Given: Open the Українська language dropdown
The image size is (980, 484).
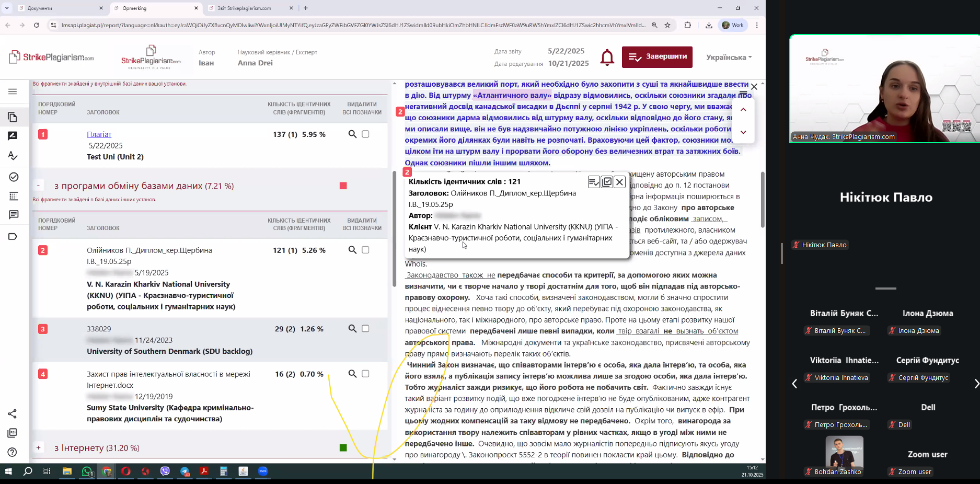Looking at the screenshot, I should [x=729, y=57].
